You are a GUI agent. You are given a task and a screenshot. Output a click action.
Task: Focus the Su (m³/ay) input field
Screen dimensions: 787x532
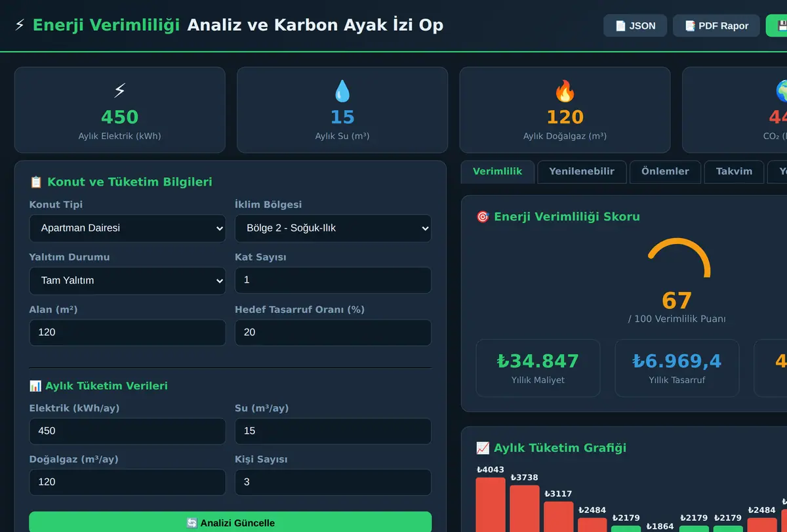(333, 431)
